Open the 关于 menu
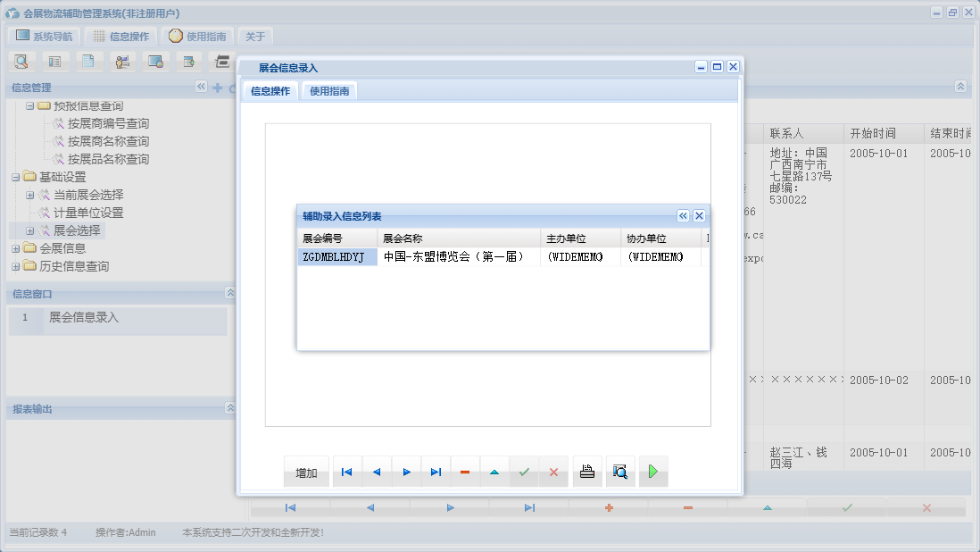Viewport: 980px width, 552px height. click(255, 37)
